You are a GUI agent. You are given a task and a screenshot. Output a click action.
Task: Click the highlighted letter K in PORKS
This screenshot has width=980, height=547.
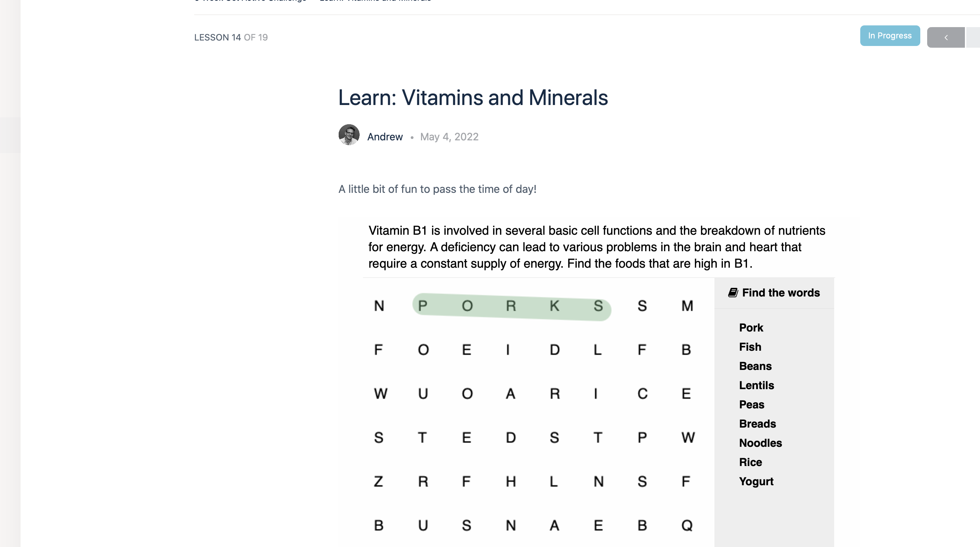tap(555, 306)
